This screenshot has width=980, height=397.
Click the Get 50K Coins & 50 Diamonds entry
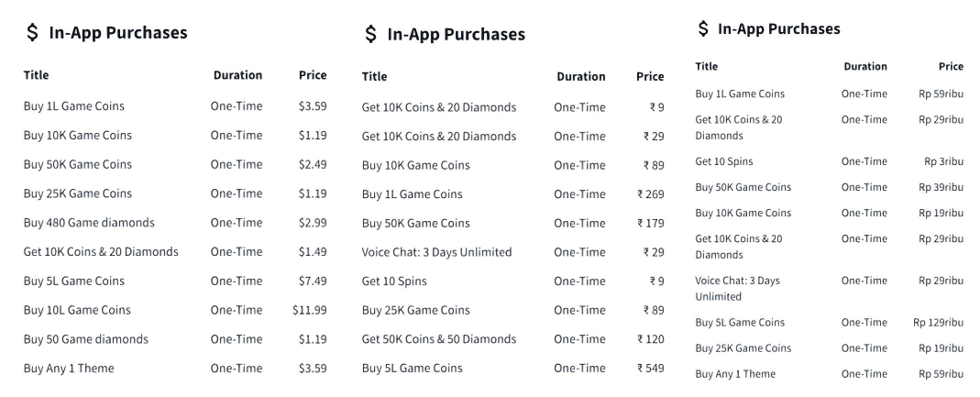tap(439, 339)
